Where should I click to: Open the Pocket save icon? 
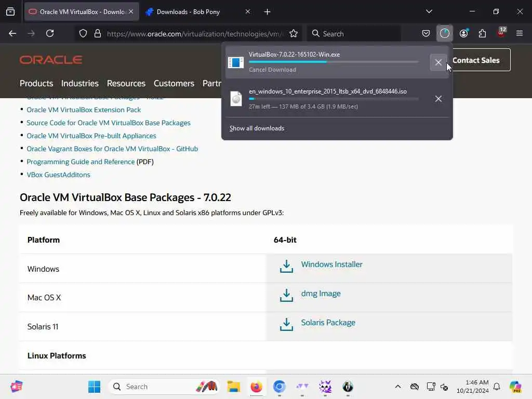[x=426, y=33]
